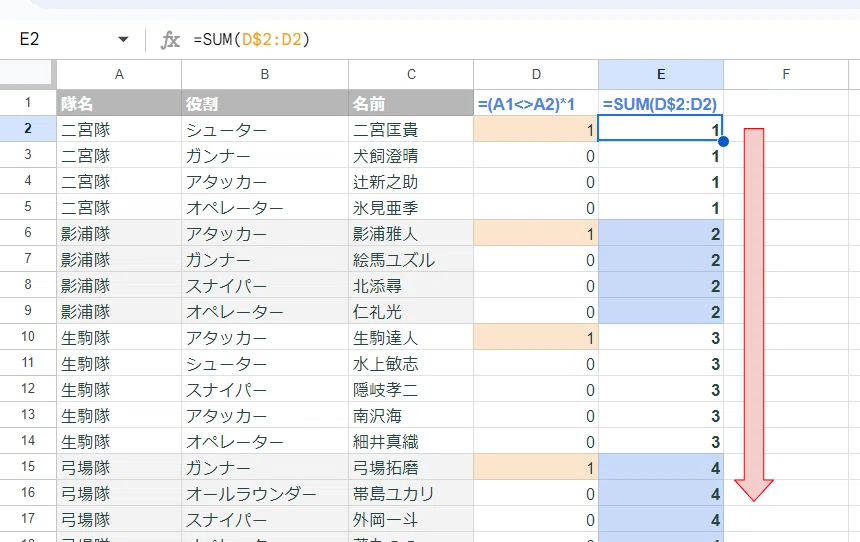Image resolution: width=860 pixels, height=542 pixels.
Task: Click オペレーター in row 5
Action: tap(265, 207)
